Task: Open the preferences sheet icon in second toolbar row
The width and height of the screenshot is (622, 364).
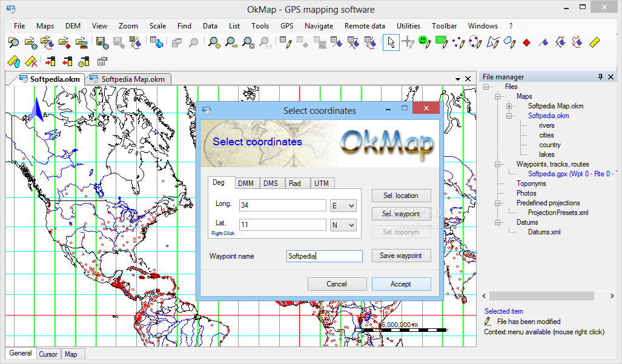Action: point(102,61)
